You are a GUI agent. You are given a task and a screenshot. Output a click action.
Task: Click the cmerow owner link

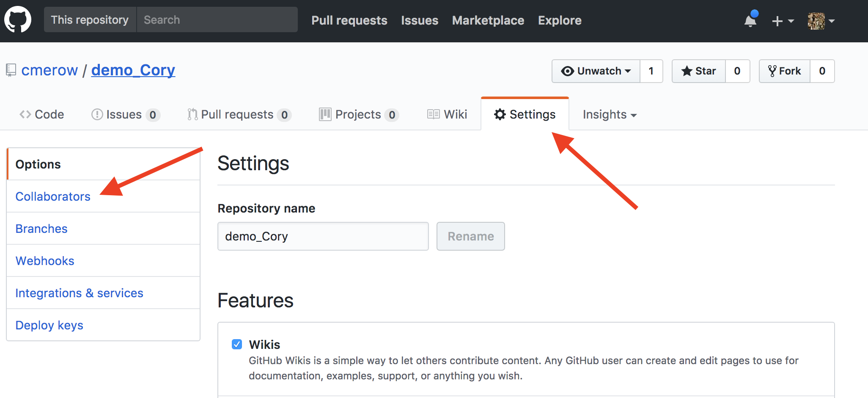tap(49, 70)
